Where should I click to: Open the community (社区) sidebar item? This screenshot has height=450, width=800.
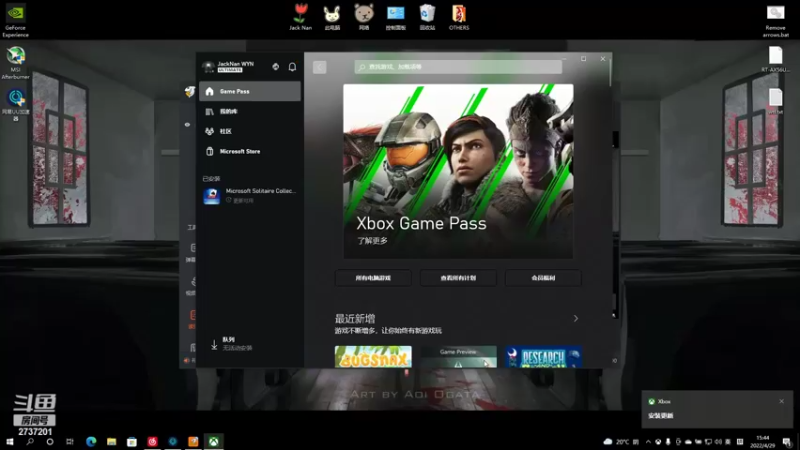coord(249,131)
